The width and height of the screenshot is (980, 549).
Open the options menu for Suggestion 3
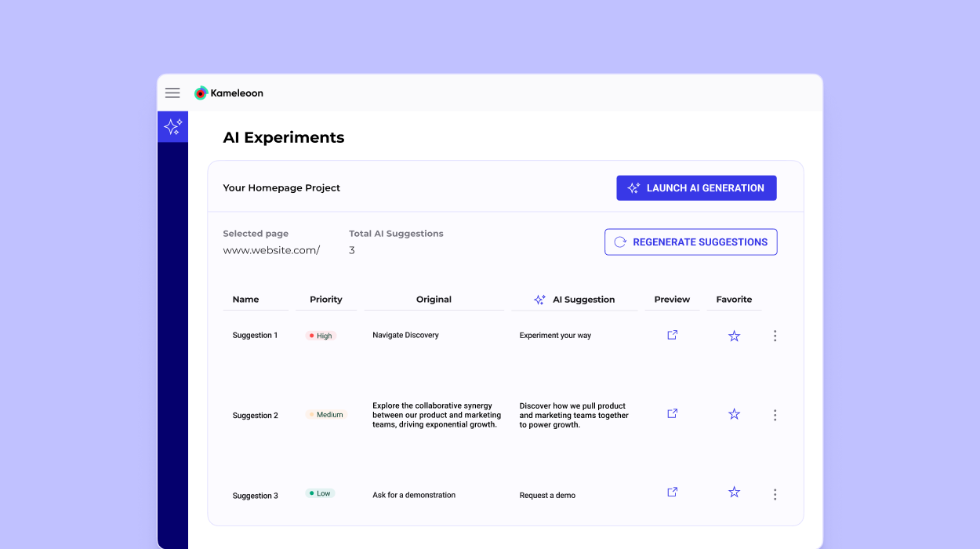(x=775, y=494)
